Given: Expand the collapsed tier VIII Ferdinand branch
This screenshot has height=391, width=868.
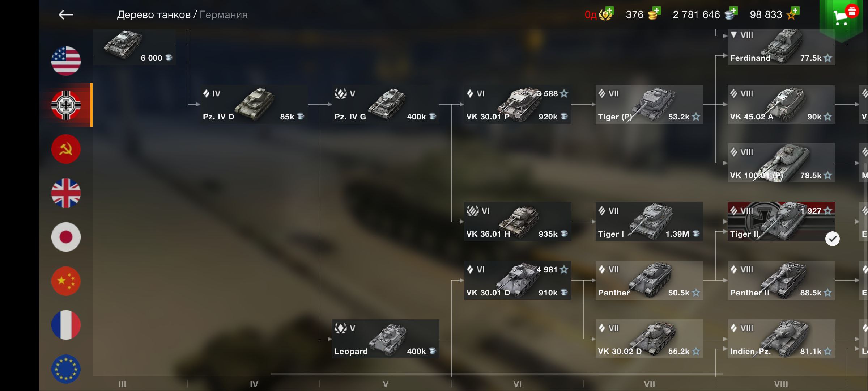Looking at the screenshot, I should tap(734, 35).
